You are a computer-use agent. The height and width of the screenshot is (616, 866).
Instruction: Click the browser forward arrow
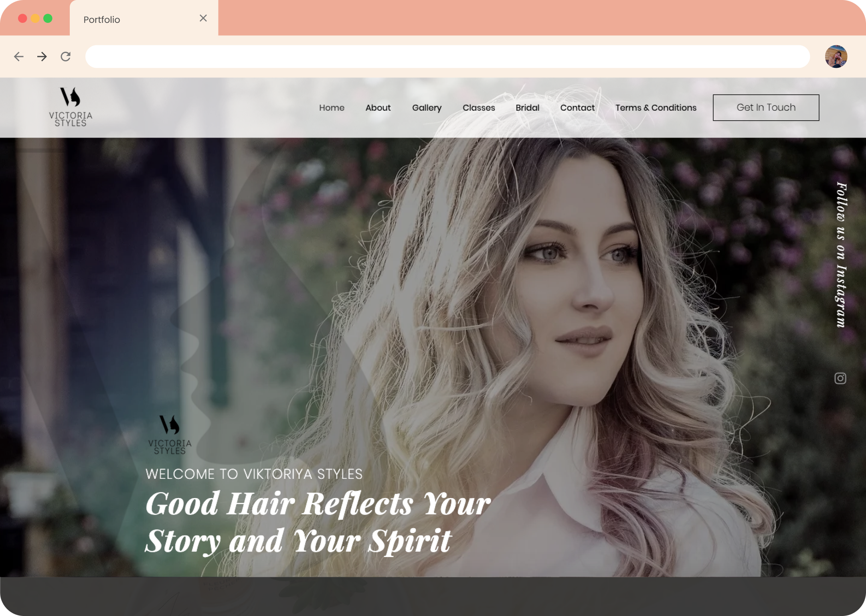coord(42,57)
